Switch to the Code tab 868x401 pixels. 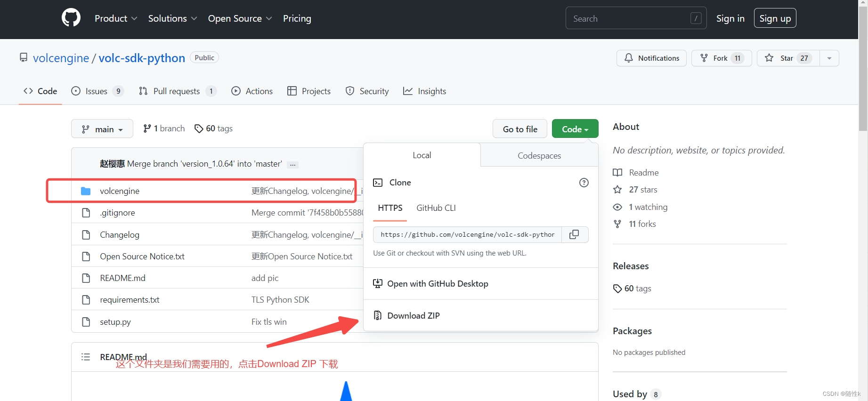[x=41, y=91]
